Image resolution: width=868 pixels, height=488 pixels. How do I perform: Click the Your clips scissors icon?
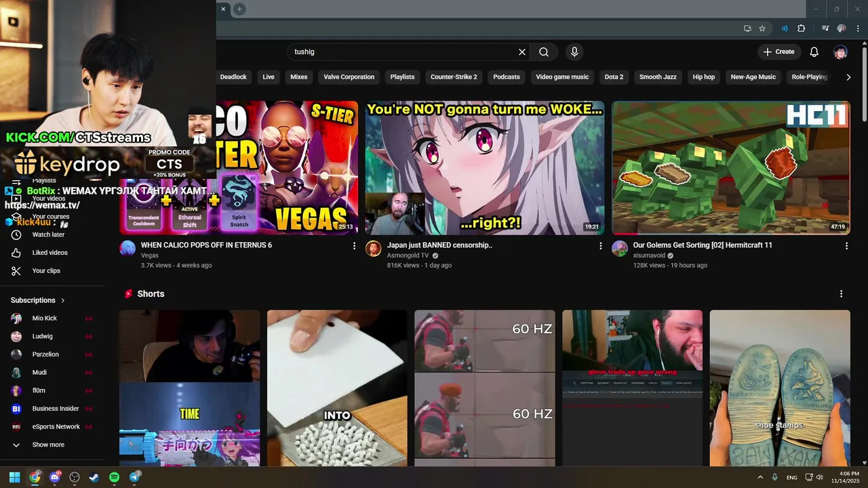tap(16, 270)
